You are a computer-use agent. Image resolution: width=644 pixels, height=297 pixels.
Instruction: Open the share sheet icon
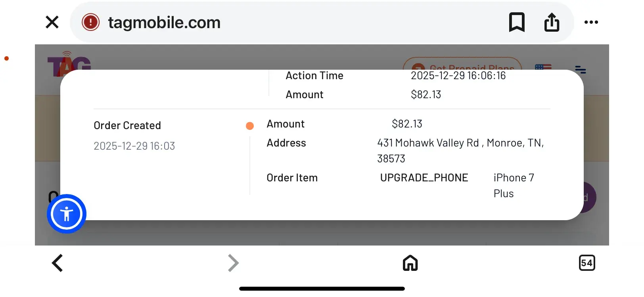click(552, 22)
